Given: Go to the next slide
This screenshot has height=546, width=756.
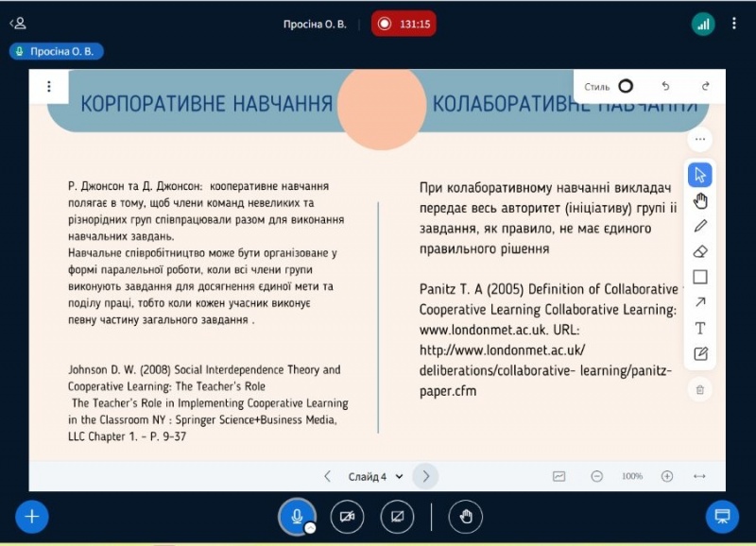Looking at the screenshot, I should coord(426,476).
